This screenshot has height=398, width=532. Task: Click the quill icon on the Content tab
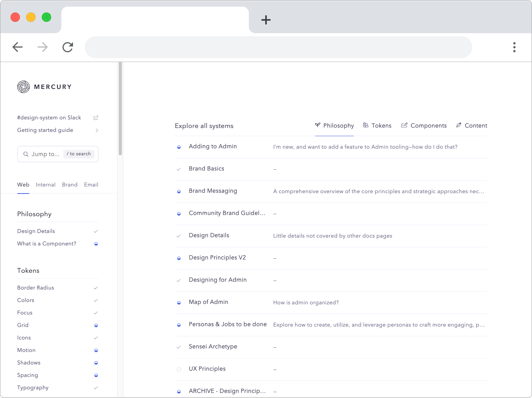point(459,125)
